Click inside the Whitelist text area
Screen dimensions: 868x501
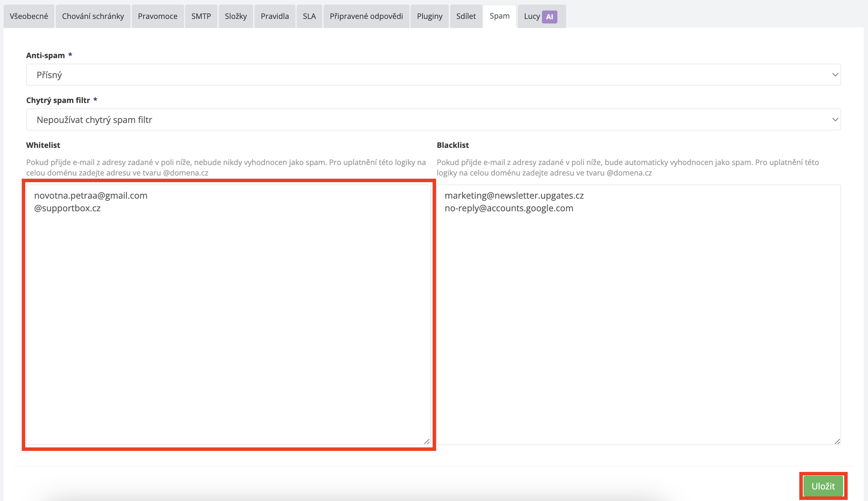[x=228, y=315]
